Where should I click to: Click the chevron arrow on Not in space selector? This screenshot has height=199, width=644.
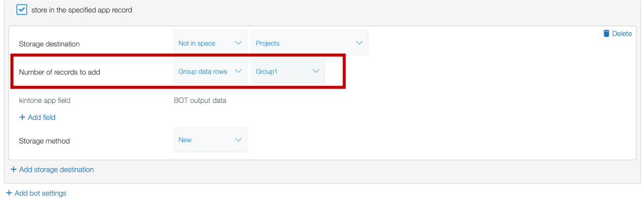point(239,43)
